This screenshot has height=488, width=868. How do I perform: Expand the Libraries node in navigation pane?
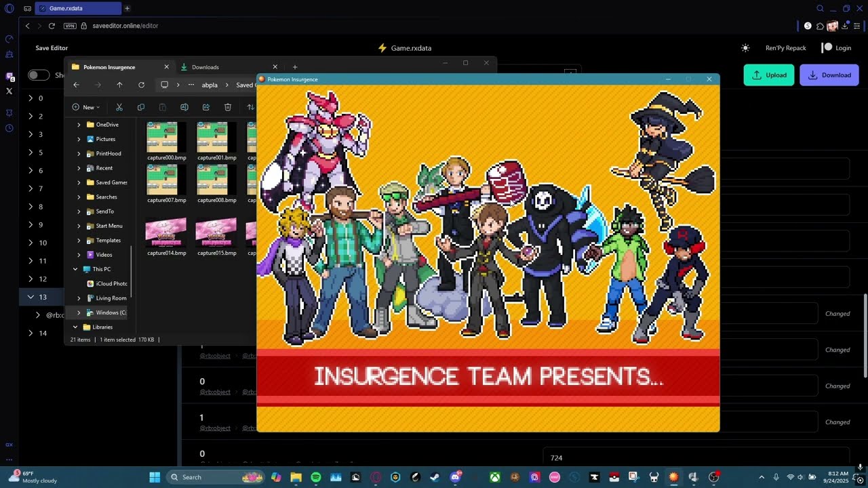pyautogui.click(x=75, y=327)
